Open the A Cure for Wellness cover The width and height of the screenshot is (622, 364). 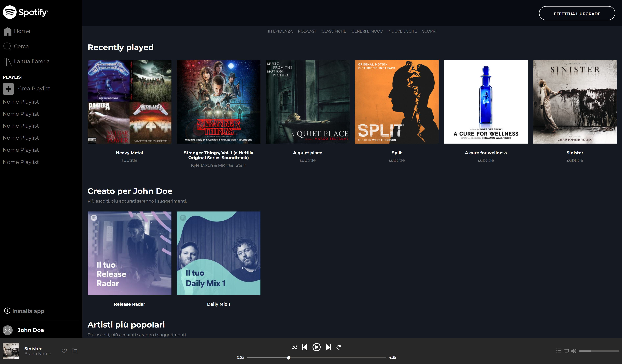point(486,102)
